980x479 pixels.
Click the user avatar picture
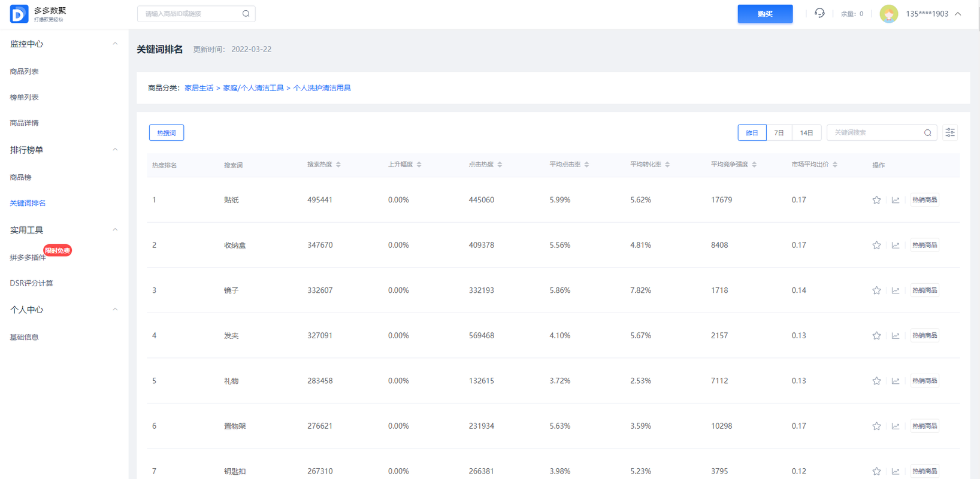pos(889,14)
